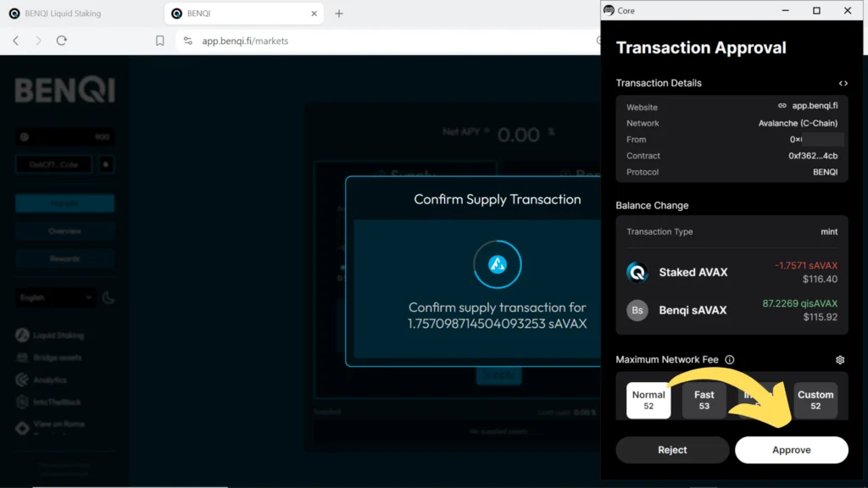Click the Benqi sAVAX token icon
The height and width of the screenshot is (488, 868).
[637, 310]
